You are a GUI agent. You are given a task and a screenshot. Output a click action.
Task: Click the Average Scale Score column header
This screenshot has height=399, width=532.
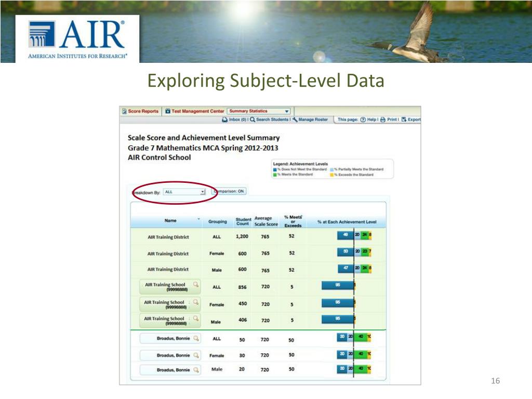click(266, 221)
